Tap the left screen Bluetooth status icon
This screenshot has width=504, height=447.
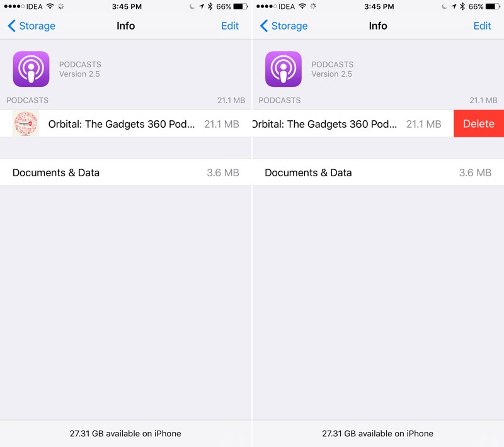[210, 6]
